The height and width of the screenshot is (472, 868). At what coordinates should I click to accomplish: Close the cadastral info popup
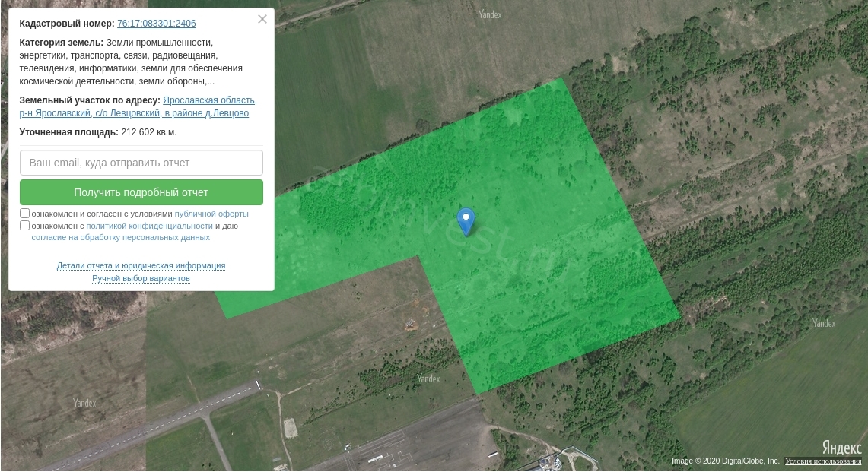point(262,20)
